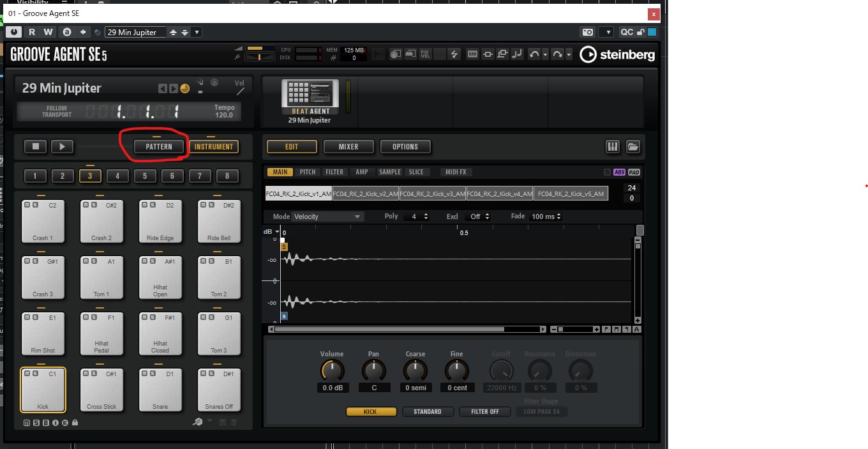This screenshot has width=868, height=449.
Task: Open the file browser folder icon
Action: pos(632,146)
